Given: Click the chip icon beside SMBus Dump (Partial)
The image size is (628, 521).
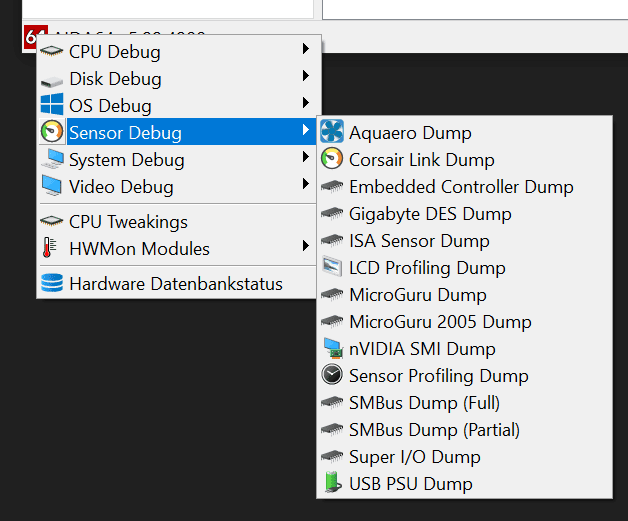Looking at the screenshot, I should click(x=332, y=429).
